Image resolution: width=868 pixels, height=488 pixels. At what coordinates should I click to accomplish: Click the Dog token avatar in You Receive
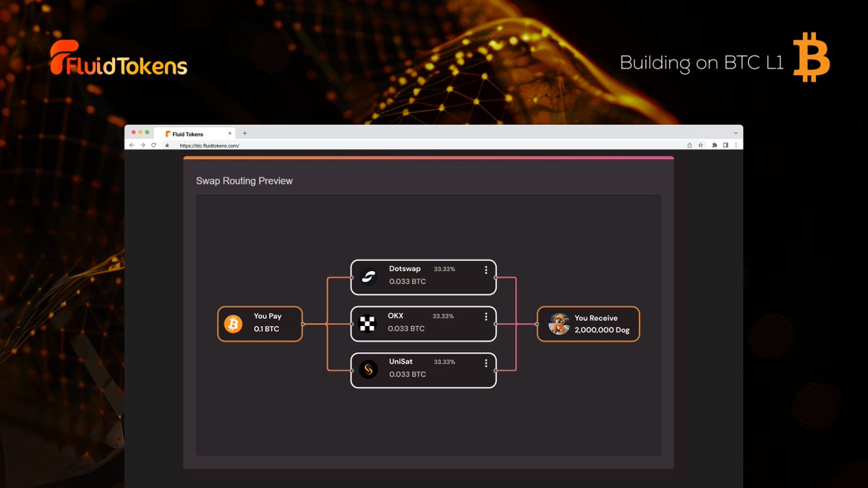pos(559,324)
